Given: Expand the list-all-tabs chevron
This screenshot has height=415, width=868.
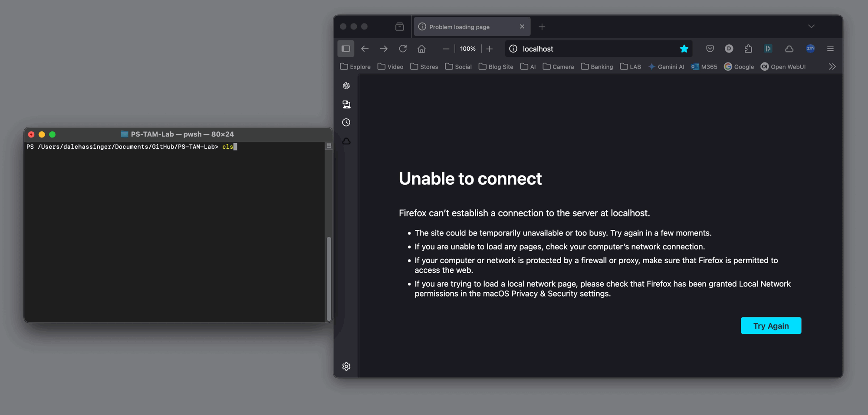Looking at the screenshot, I should 811,26.
